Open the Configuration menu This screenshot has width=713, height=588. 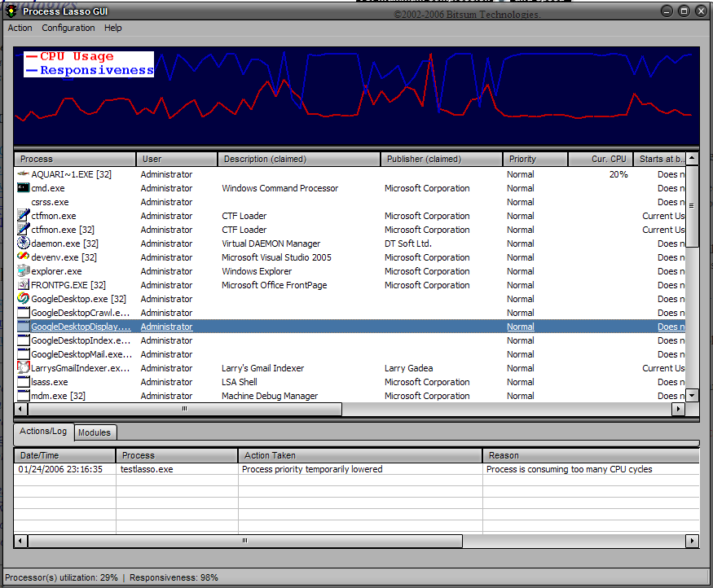click(x=68, y=28)
